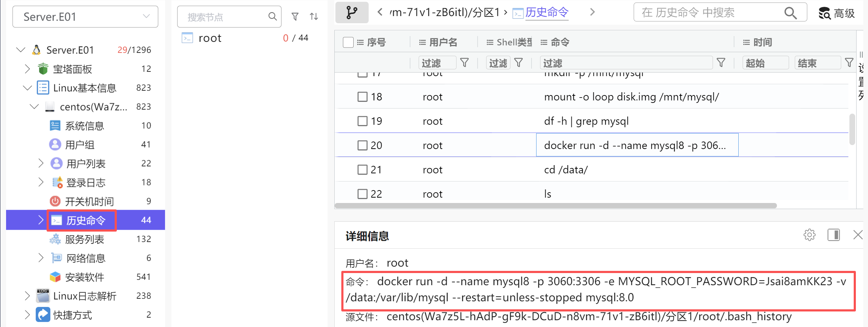This screenshot has width=868, height=327.
Task: Select 服务列表 in the sidebar tree
Action: (84, 239)
